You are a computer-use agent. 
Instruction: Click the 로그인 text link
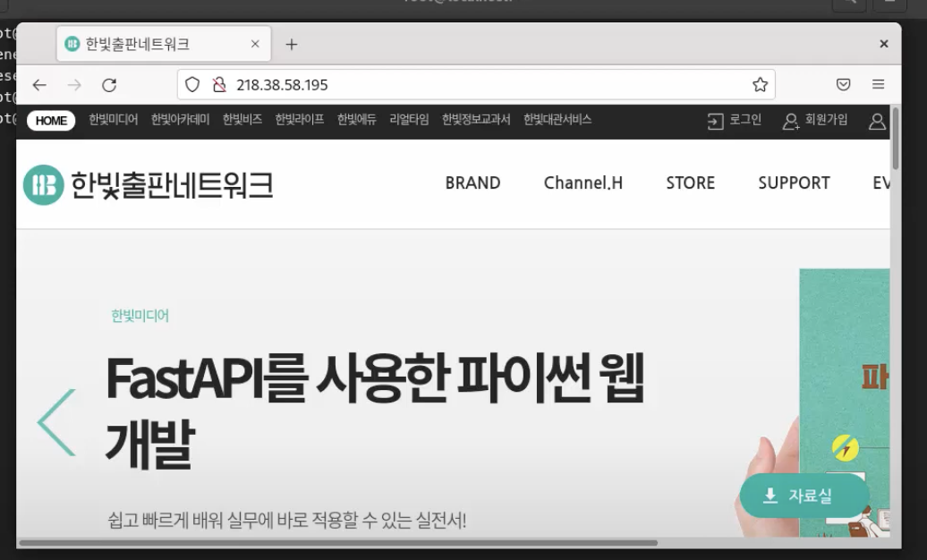tap(745, 120)
